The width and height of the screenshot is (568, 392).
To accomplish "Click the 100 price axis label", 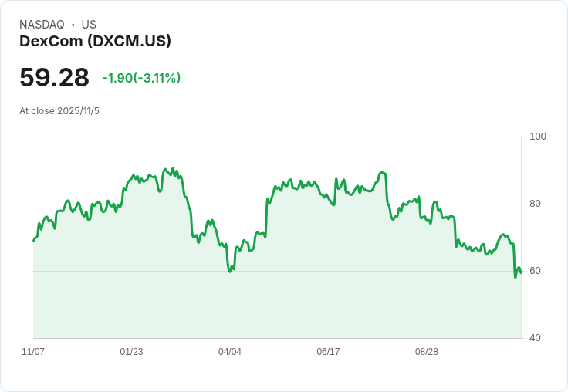I will pos(538,137).
